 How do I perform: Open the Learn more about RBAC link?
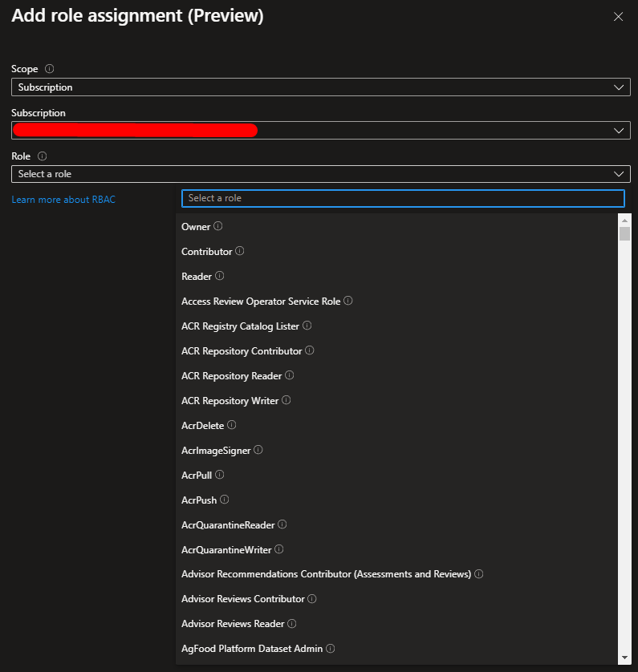tap(63, 200)
